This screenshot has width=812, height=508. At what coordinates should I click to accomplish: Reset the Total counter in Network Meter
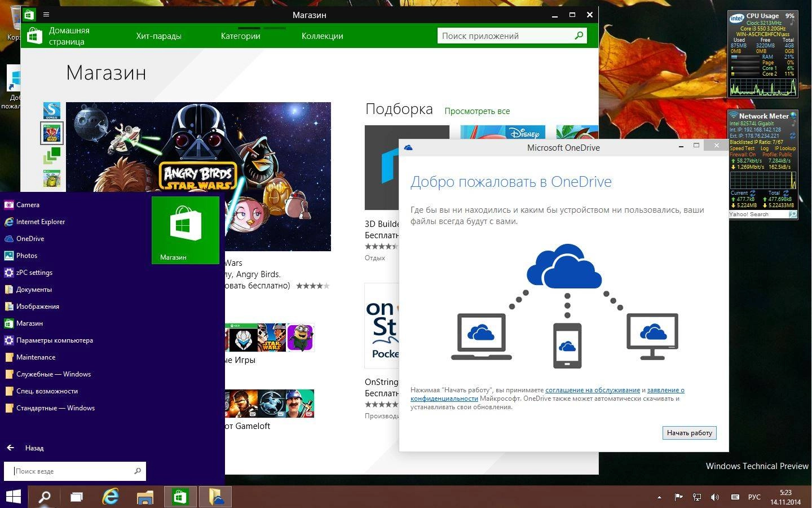(x=785, y=193)
